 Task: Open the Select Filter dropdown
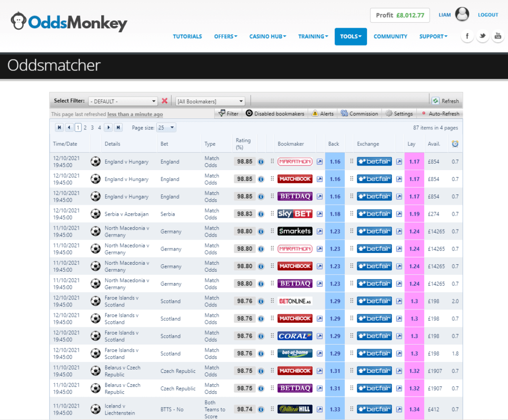pyautogui.click(x=123, y=101)
